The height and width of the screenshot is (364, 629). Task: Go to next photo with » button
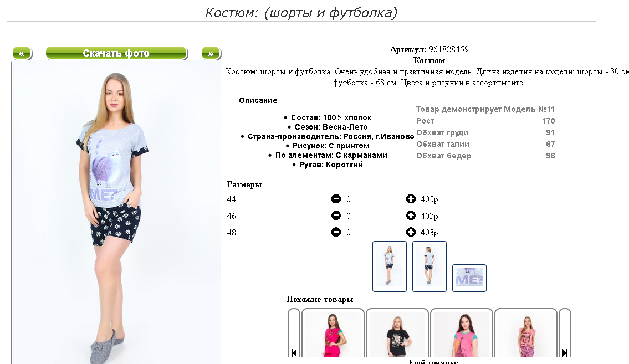point(211,53)
